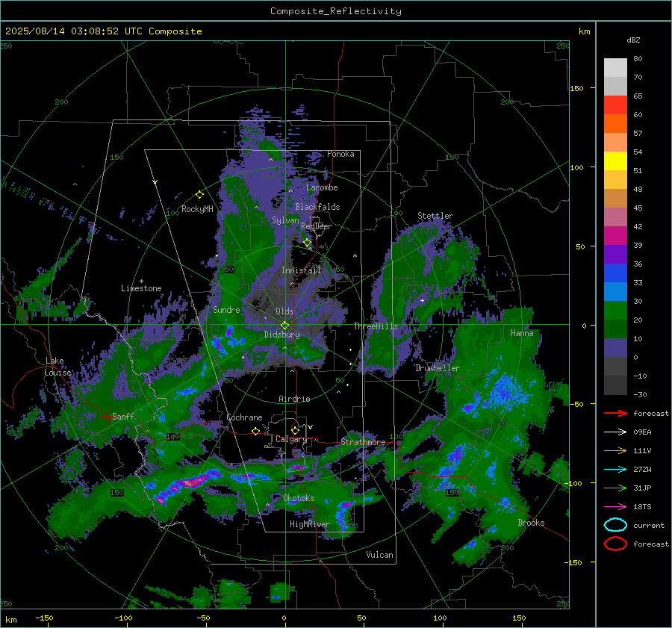
Task: Click the Strathmore town label
Action: (x=363, y=442)
